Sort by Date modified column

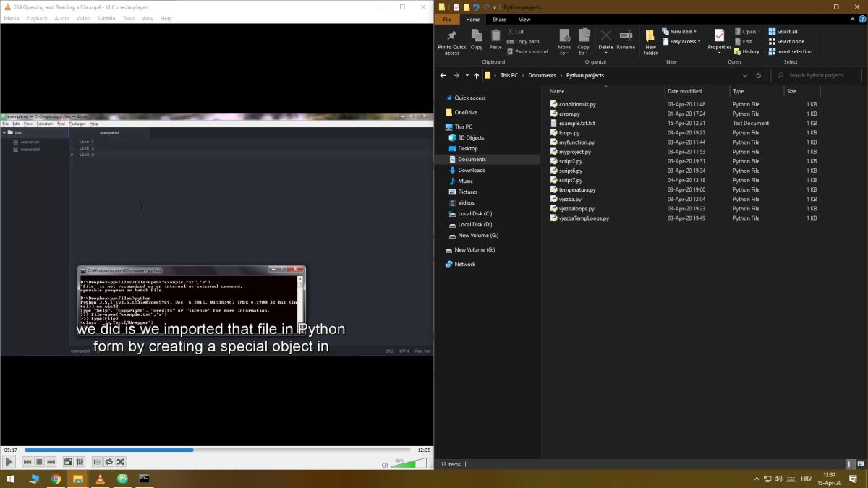(697, 91)
